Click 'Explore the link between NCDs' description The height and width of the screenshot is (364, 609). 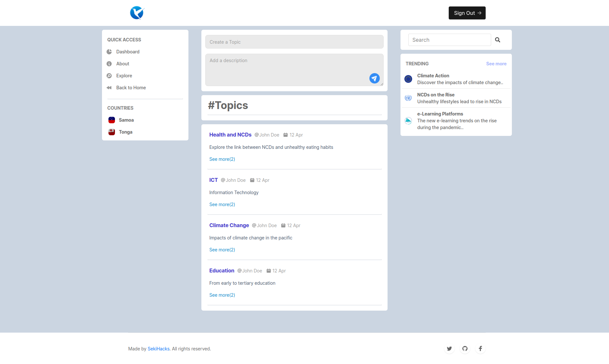[271, 147]
